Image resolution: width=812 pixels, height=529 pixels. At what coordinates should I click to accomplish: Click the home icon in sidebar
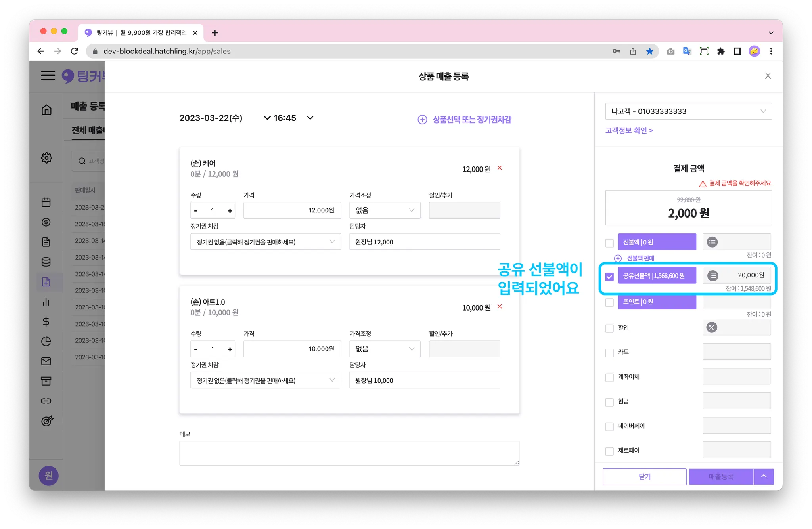point(46,110)
